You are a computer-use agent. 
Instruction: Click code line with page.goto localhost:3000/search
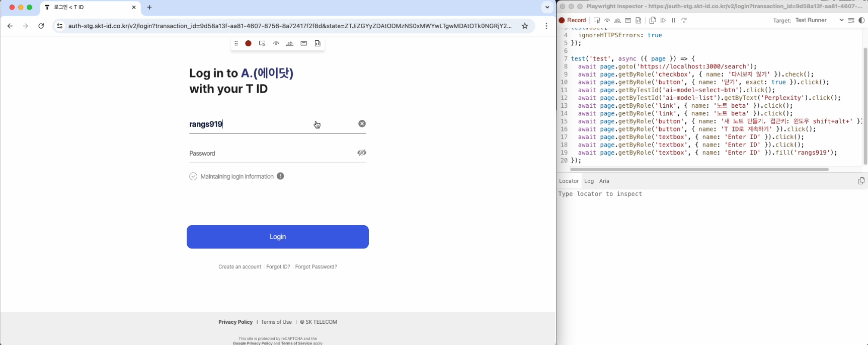pos(667,66)
